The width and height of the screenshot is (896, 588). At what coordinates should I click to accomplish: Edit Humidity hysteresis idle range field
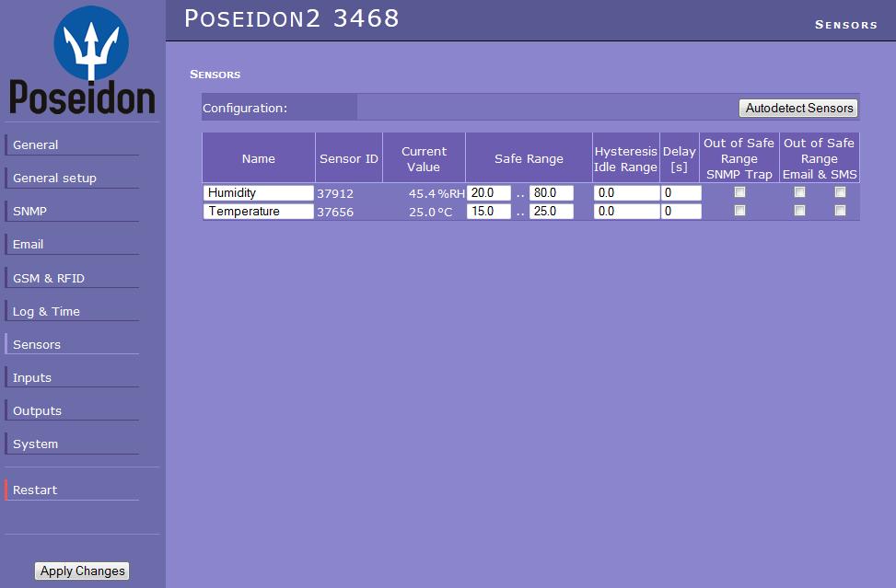[x=626, y=193]
